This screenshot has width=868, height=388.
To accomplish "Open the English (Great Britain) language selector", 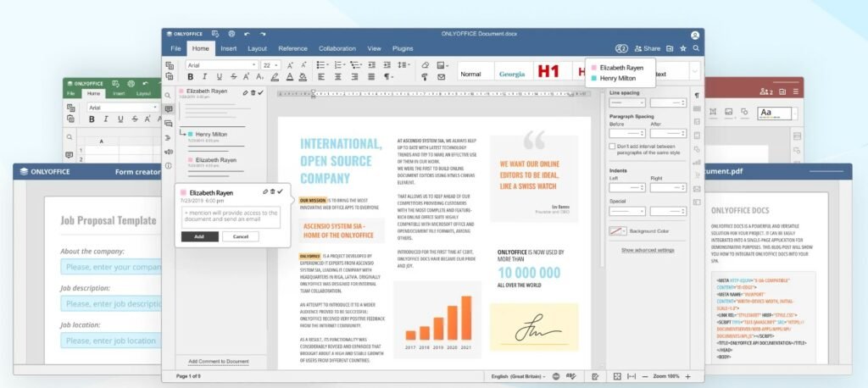I will [x=518, y=376].
